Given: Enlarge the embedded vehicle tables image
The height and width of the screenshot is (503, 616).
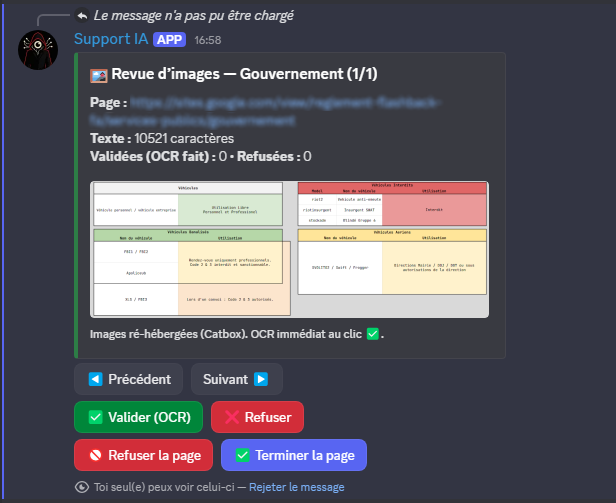Looking at the screenshot, I should click(290, 249).
